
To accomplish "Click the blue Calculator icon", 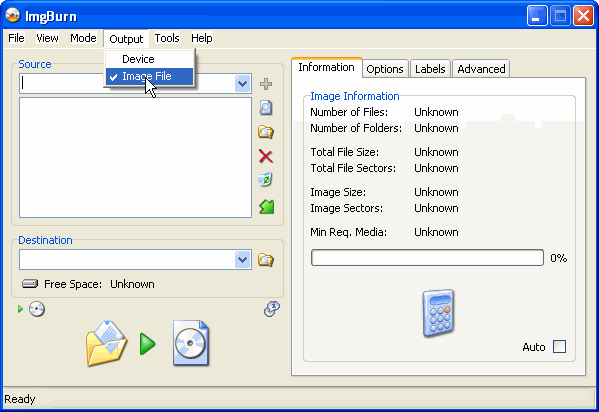I will (439, 313).
